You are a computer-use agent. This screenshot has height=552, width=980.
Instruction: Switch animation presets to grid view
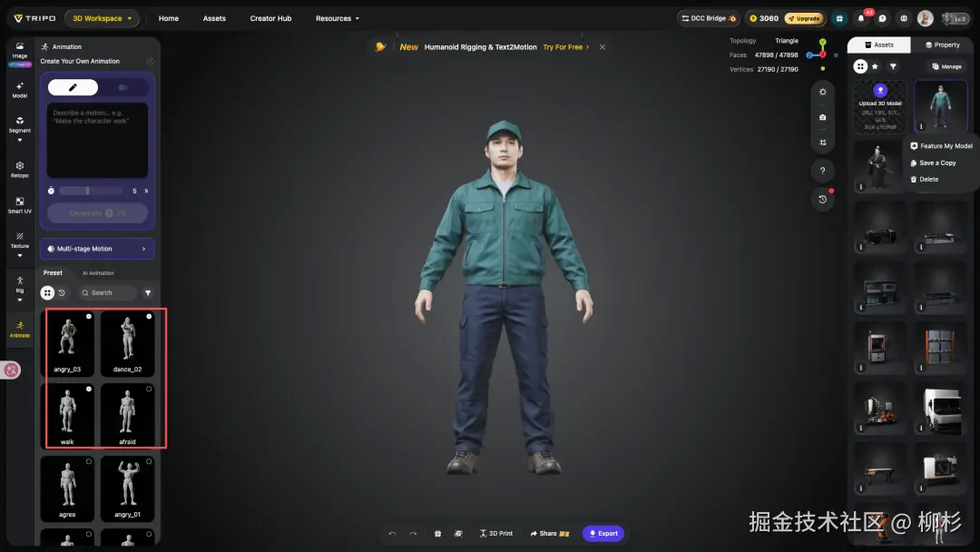pos(47,292)
